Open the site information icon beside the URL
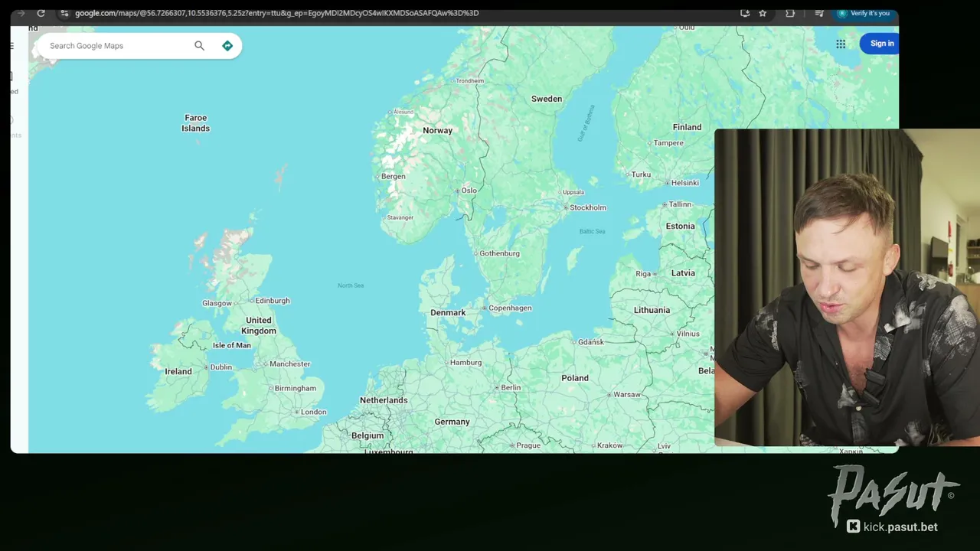Screen dimensions: 980x551 coord(64,13)
